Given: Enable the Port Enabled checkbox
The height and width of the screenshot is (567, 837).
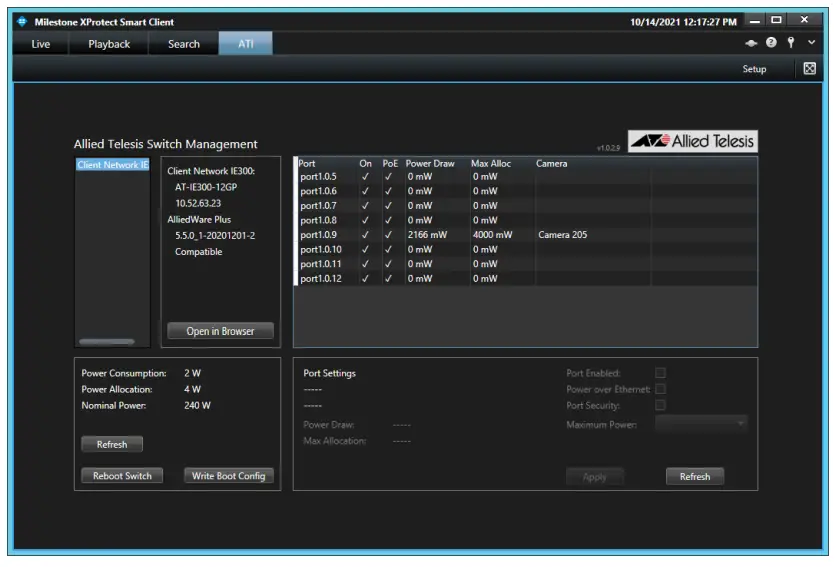Looking at the screenshot, I should point(660,373).
